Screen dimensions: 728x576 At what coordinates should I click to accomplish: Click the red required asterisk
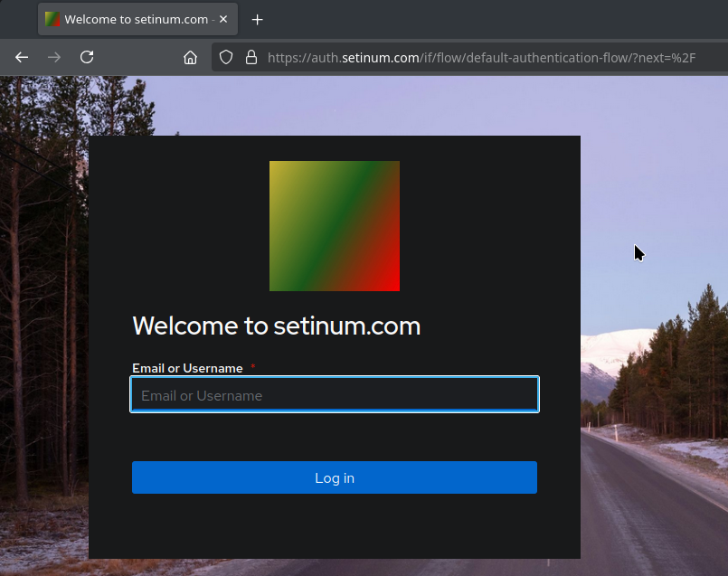[x=251, y=365]
